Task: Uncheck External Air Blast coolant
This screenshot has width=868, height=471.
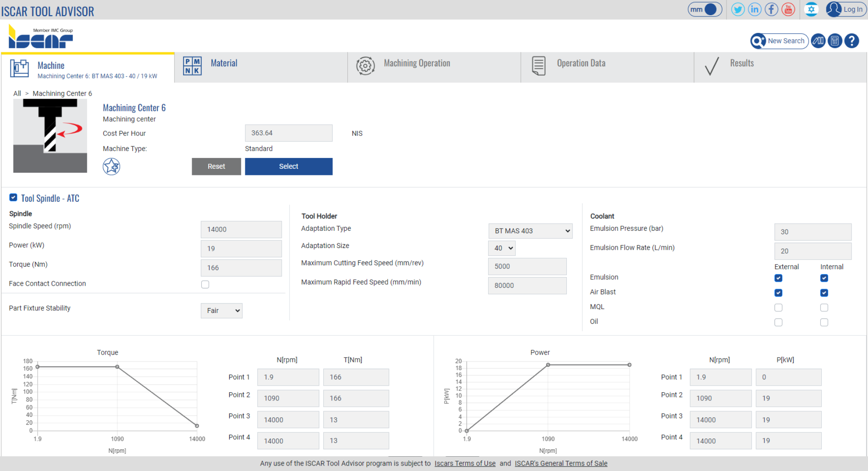Action: pos(778,293)
